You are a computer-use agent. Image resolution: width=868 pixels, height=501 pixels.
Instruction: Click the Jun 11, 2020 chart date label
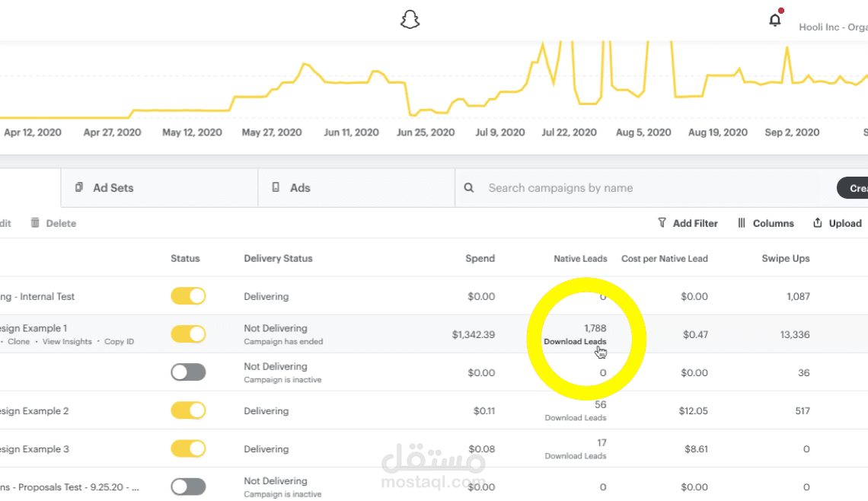351,132
